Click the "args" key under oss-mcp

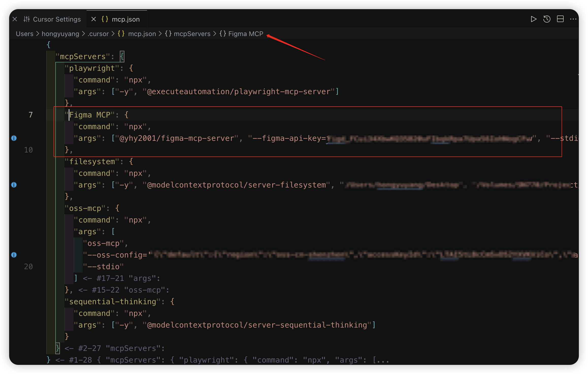point(87,231)
